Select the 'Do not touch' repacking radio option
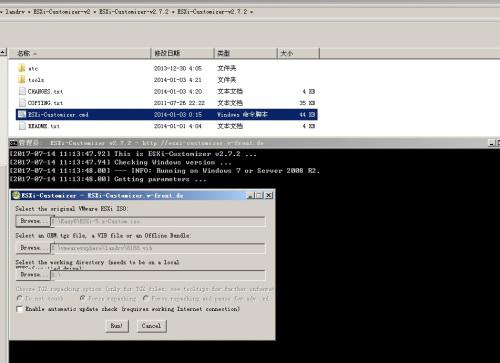500x363 pixels. (x=19, y=298)
